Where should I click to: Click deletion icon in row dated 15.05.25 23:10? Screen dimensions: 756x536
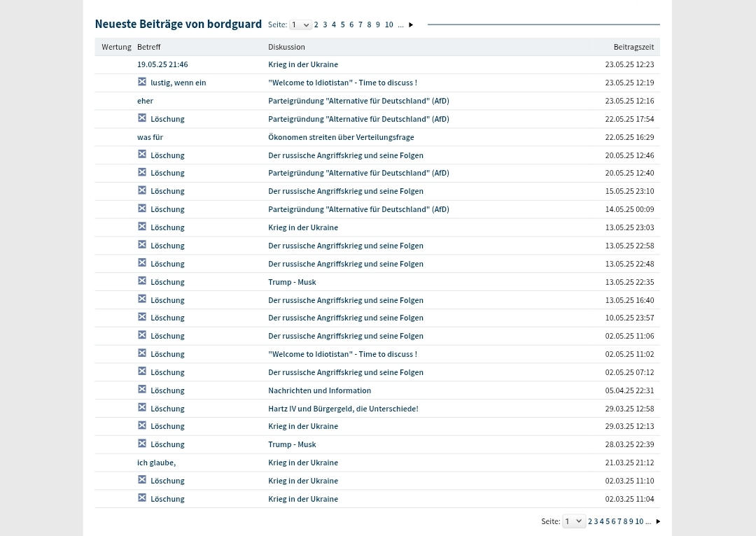coord(141,190)
